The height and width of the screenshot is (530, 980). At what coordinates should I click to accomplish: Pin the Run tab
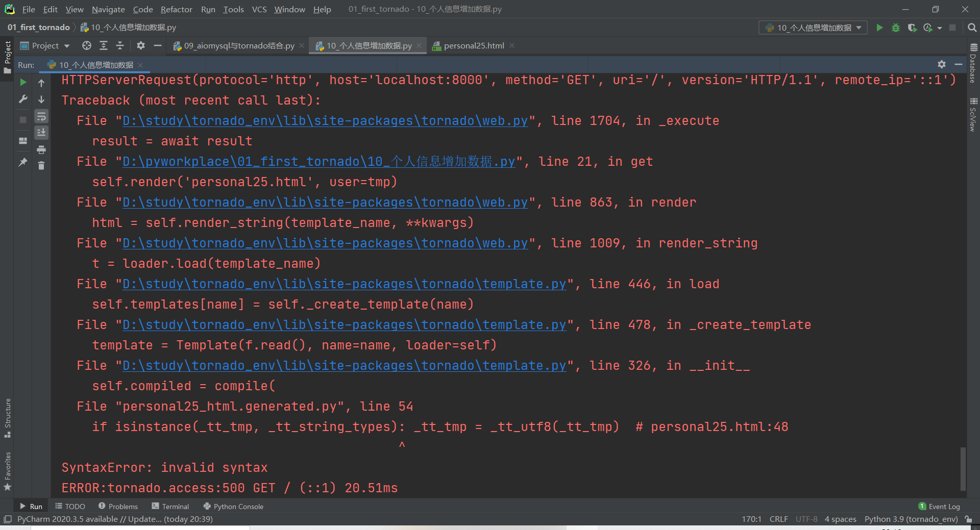tap(23, 162)
